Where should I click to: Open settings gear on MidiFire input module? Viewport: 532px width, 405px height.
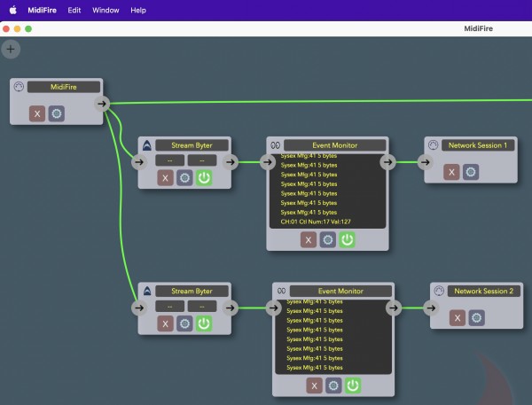pos(57,113)
